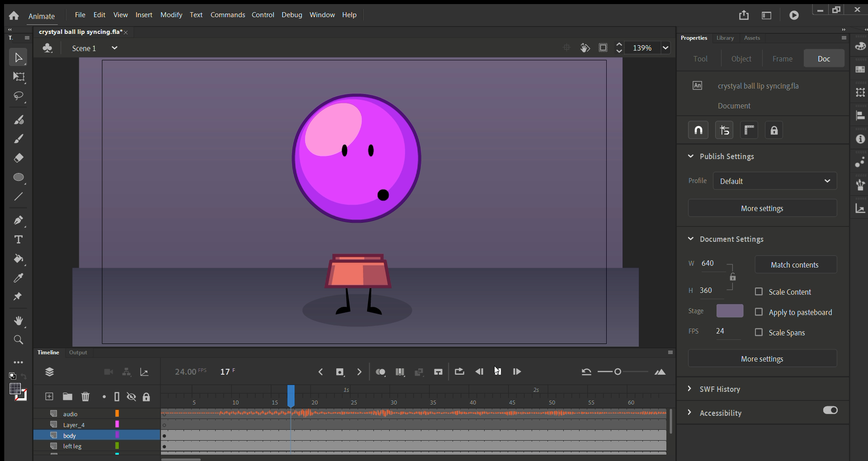This screenshot has width=868, height=461.
Task: Switch to the Library tab
Action: pos(725,38)
